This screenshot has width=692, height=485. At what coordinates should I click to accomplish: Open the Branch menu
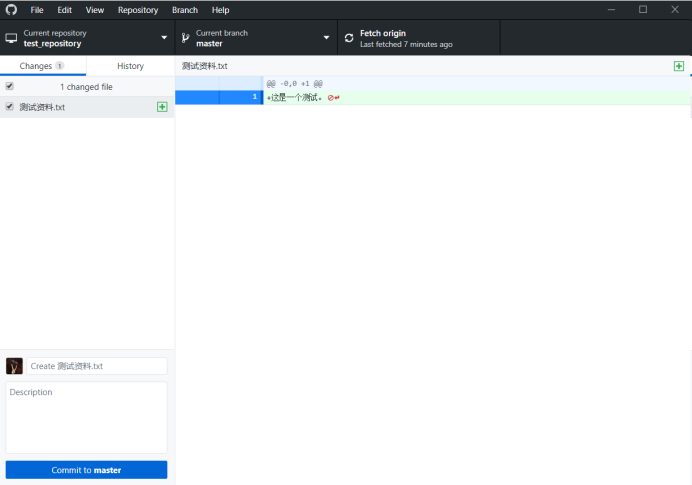pos(185,10)
